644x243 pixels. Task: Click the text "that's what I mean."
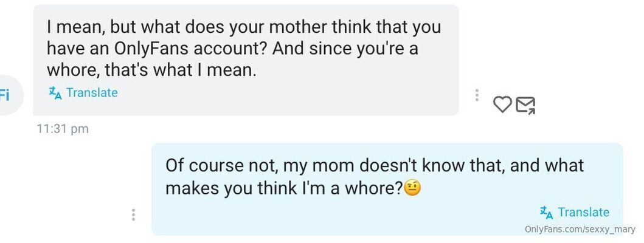click(x=181, y=70)
